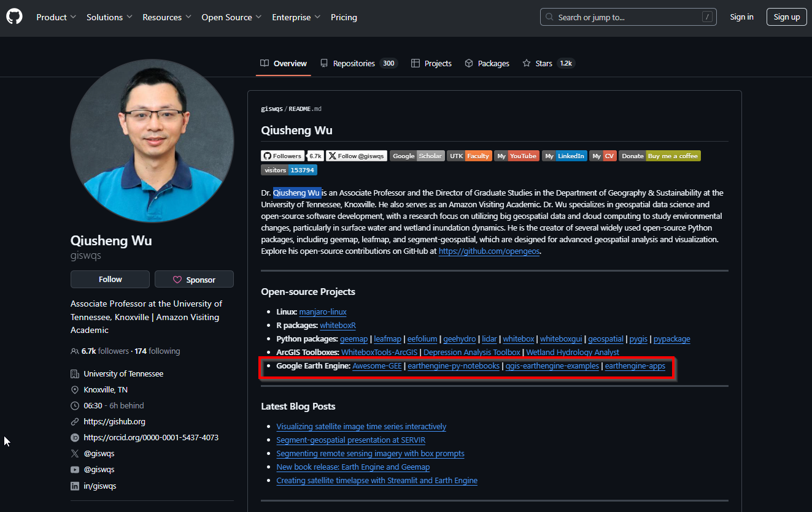Open New book release Earth Engine post
Image resolution: width=812 pixels, height=512 pixels.
(353, 467)
